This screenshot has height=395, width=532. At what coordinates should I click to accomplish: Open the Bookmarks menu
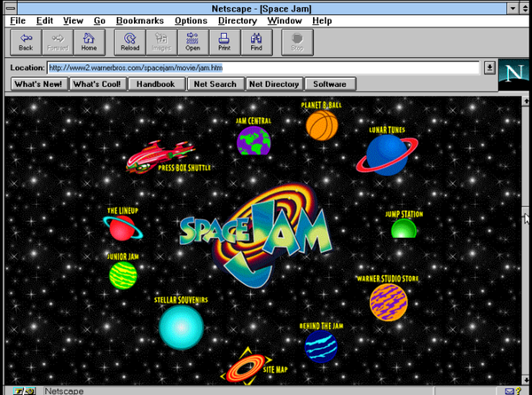tap(140, 20)
